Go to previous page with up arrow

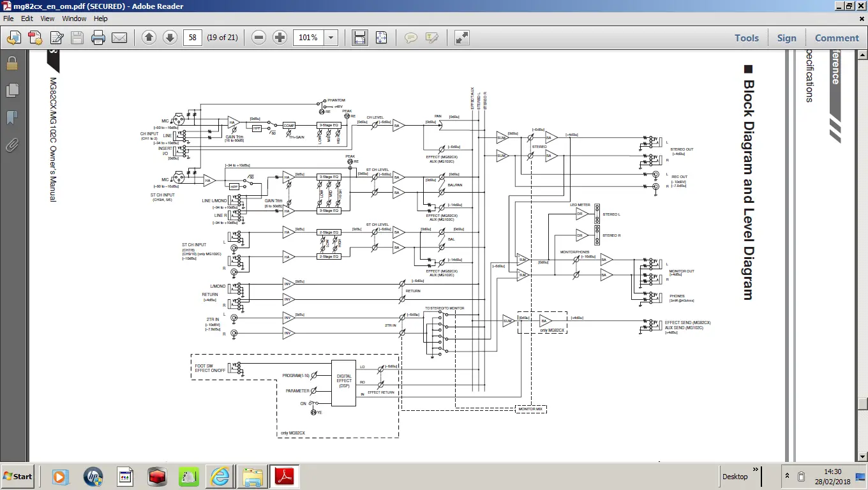[x=149, y=38]
